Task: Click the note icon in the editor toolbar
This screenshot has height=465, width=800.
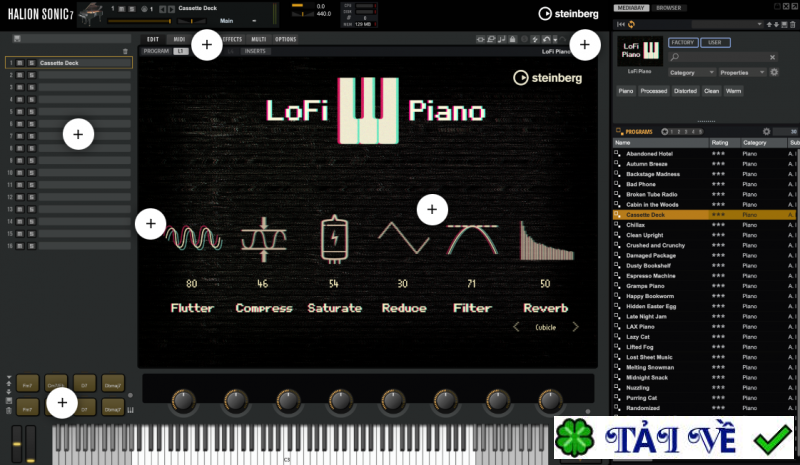Action: point(502,39)
